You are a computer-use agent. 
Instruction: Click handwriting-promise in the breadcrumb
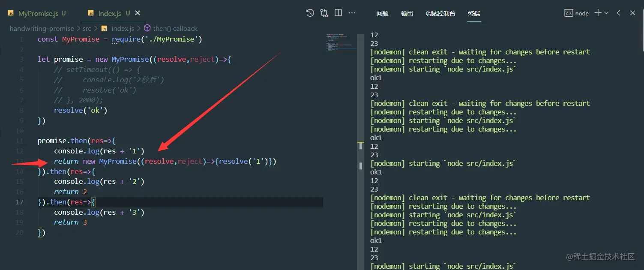tap(42, 28)
